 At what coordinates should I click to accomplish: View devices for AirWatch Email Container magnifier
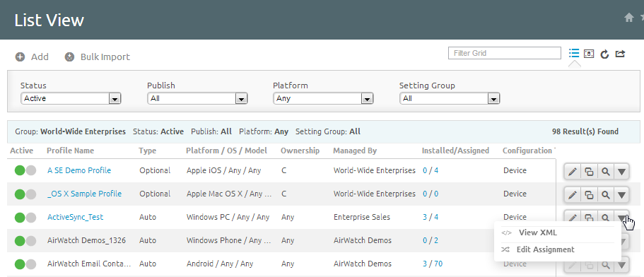pyautogui.click(x=605, y=266)
